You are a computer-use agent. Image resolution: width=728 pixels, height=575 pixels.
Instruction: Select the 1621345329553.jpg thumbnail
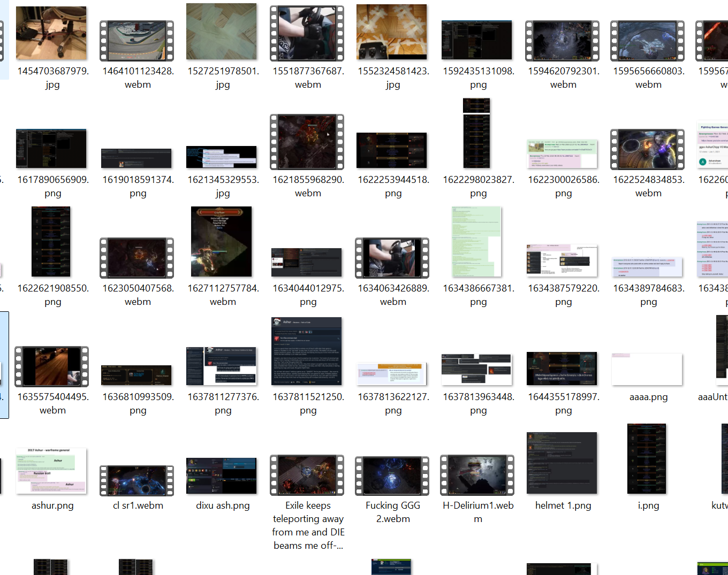click(x=222, y=157)
